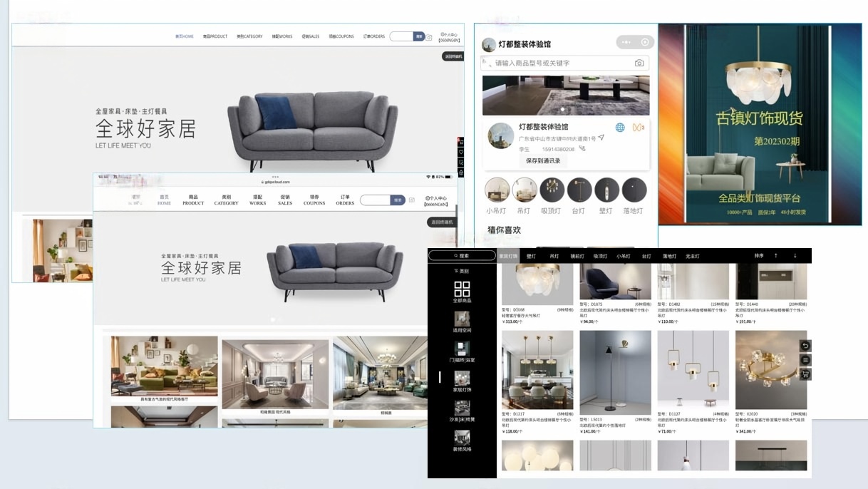Sort descending with down arrow beside 排序
Image resolution: width=868 pixels, height=489 pixels.
pos(795,256)
